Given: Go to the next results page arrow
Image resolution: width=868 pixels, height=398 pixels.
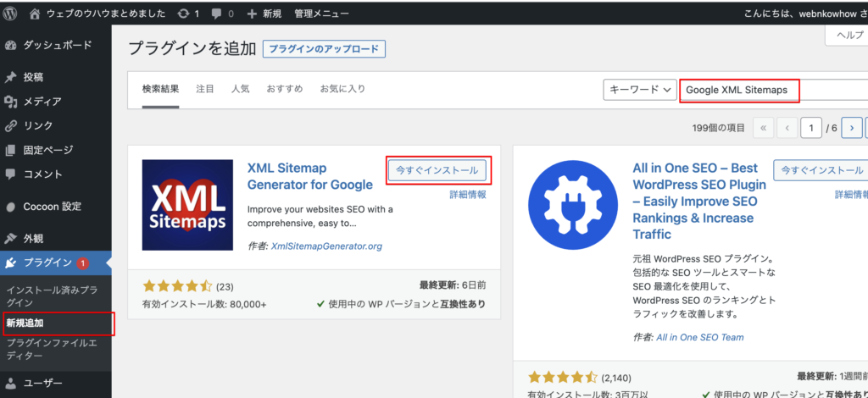Looking at the screenshot, I should click(x=851, y=128).
